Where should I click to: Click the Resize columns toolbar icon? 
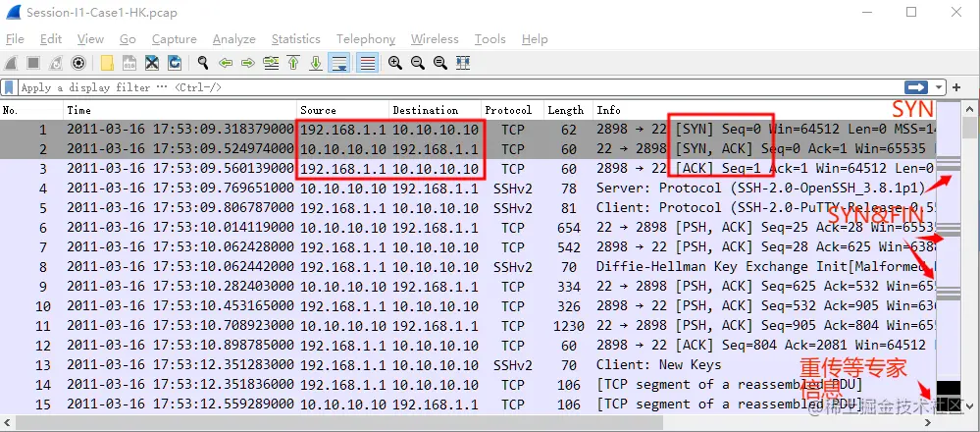click(462, 63)
